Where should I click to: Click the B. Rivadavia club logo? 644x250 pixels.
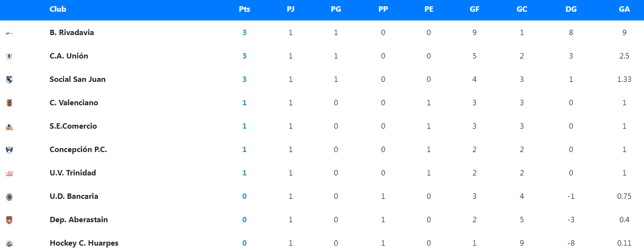[9, 33]
